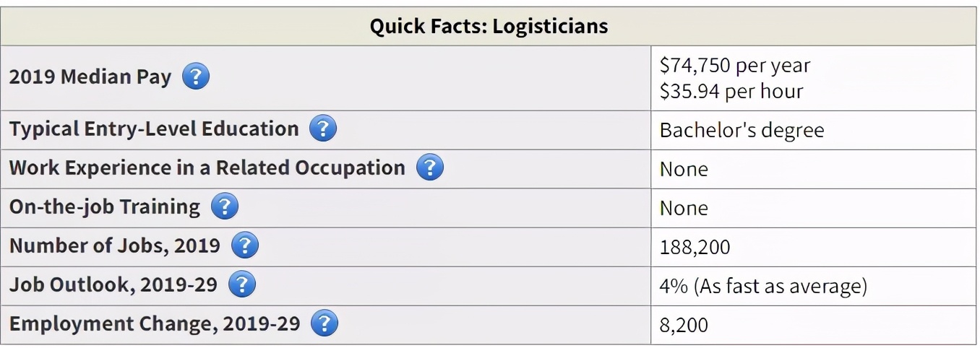This screenshot has width=980, height=348.
Task: Select the On-the-job Training row label
Action: tap(105, 207)
